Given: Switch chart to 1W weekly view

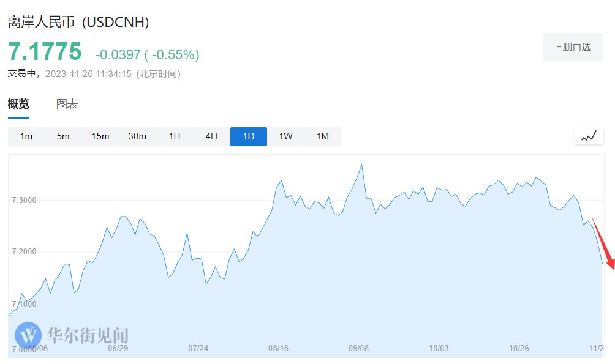Looking at the screenshot, I should tap(285, 136).
